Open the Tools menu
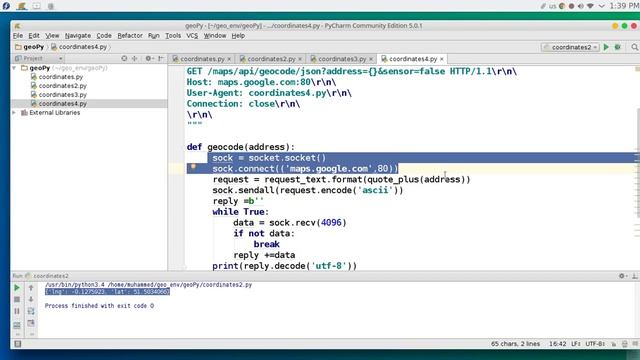 click(173, 36)
